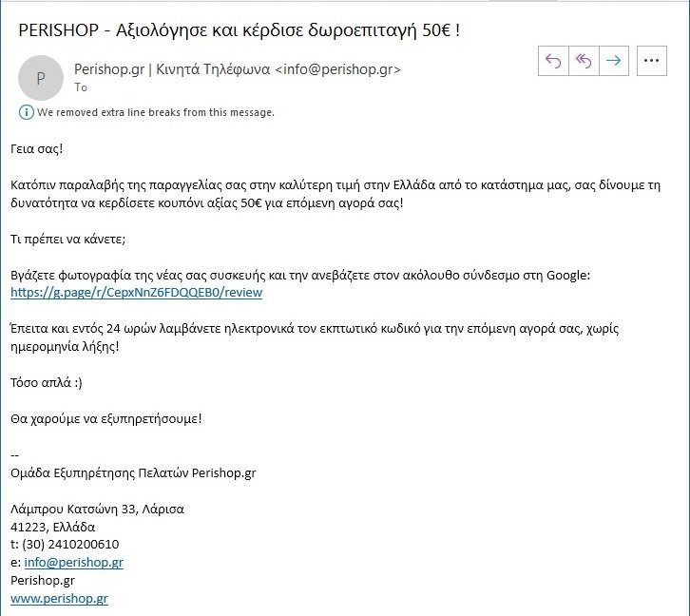Viewport: 690px width, 616px height.
Task: Forward this email with the arrow icon
Action: pyautogui.click(x=613, y=61)
